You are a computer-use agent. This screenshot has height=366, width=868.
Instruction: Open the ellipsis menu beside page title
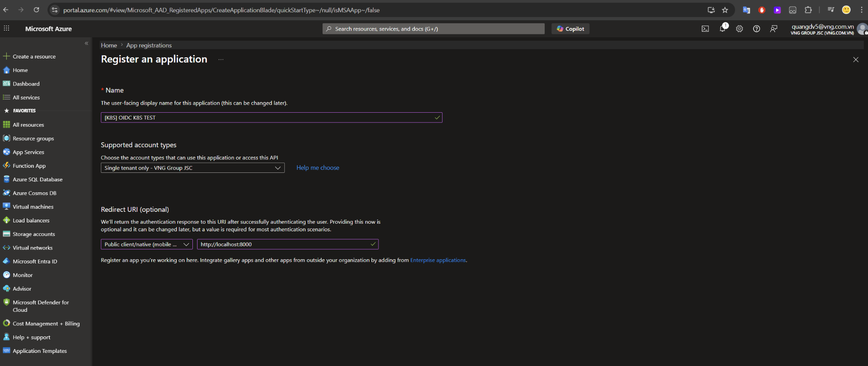click(221, 60)
